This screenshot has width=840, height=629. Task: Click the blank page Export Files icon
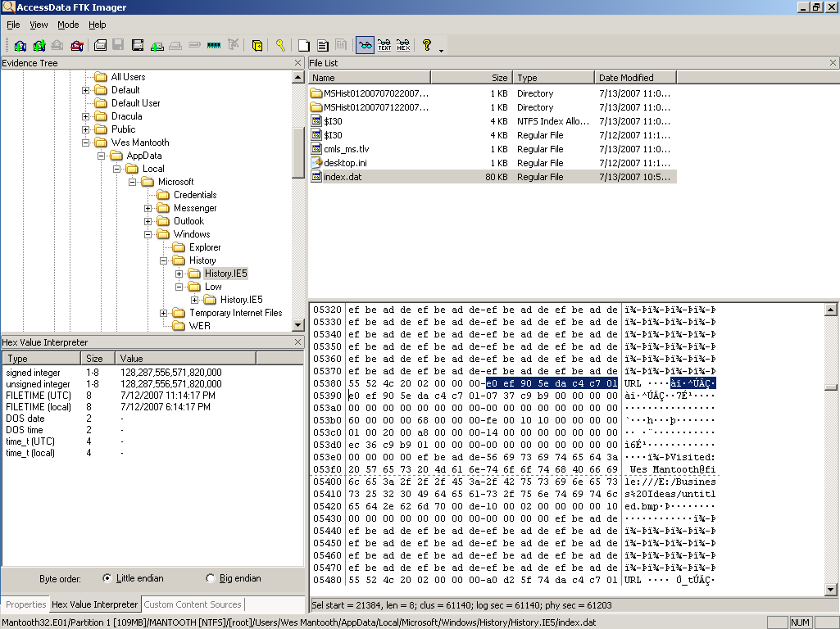click(304, 46)
